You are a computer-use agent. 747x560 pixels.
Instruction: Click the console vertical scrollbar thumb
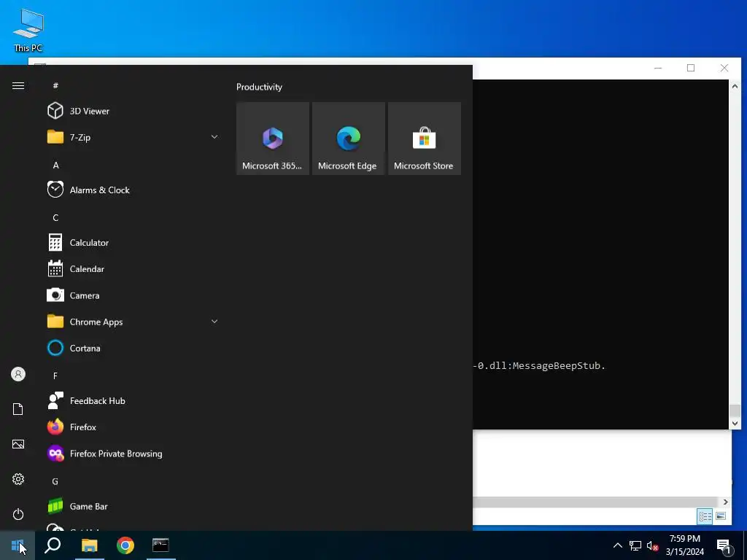click(735, 411)
